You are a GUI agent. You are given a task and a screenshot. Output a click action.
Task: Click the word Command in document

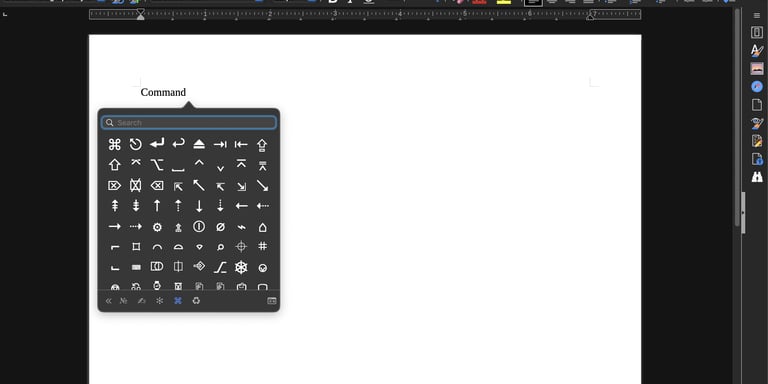coord(163,92)
